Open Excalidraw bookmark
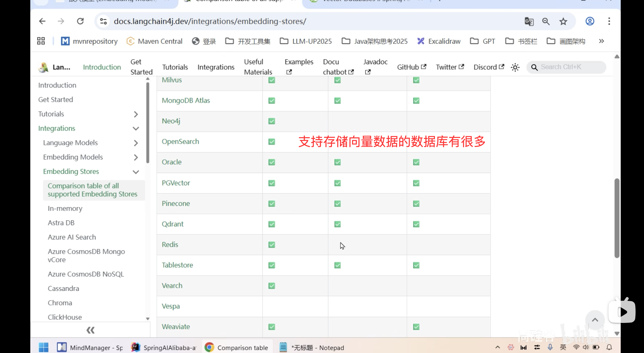This screenshot has width=644, height=353. point(439,41)
